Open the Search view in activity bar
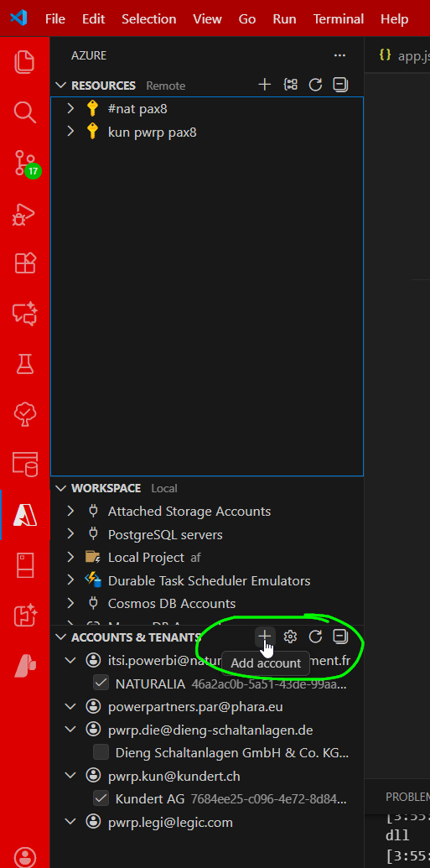The width and height of the screenshot is (430, 868). coord(24,112)
